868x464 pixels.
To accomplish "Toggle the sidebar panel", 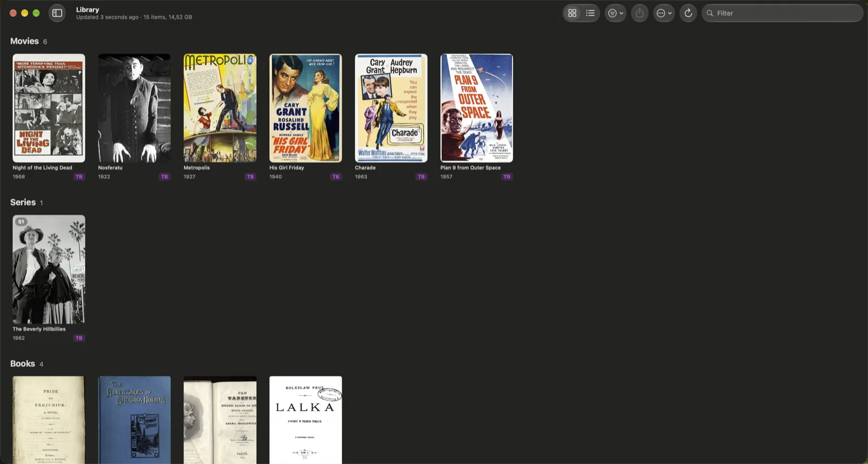I will [x=57, y=13].
